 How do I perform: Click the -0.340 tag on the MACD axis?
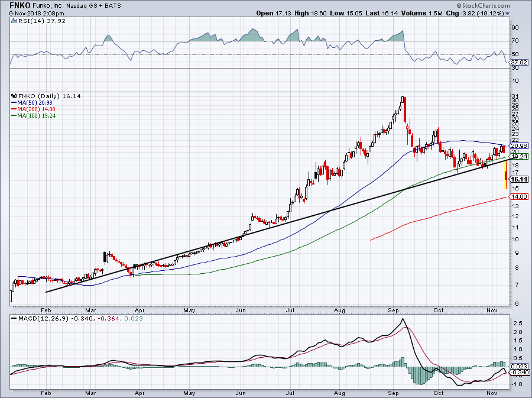pyautogui.click(x=520, y=372)
